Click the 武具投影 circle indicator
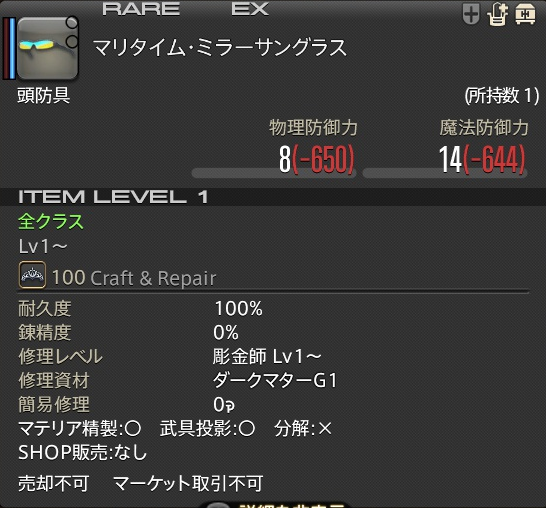Image resolution: width=546 pixels, height=508 pixels. pos(247,429)
